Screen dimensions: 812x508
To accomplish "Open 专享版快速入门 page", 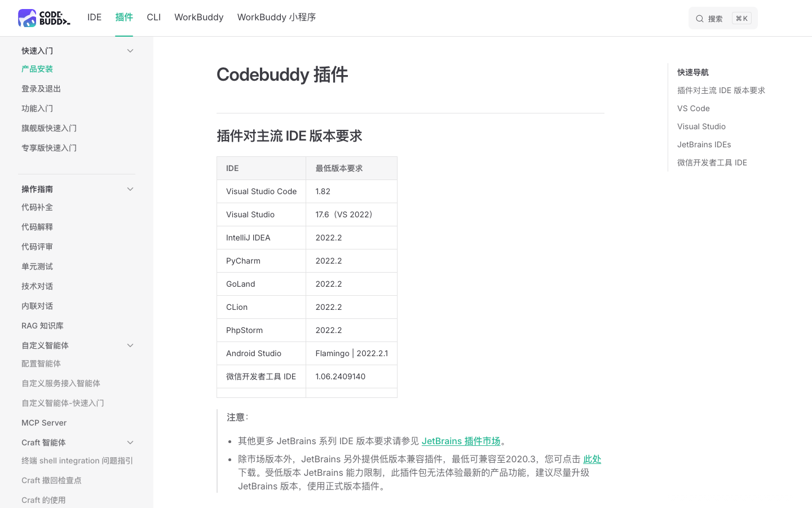I will (49, 148).
